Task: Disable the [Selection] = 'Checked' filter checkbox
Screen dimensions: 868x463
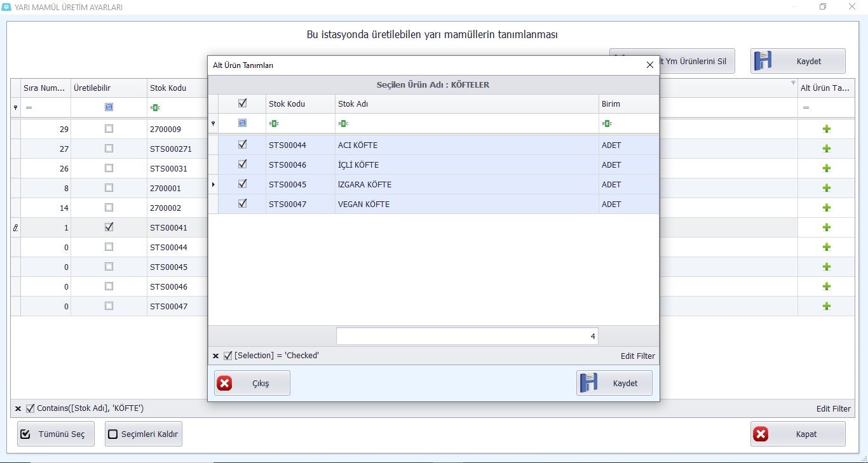Action: pyautogui.click(x=228, y=356)
